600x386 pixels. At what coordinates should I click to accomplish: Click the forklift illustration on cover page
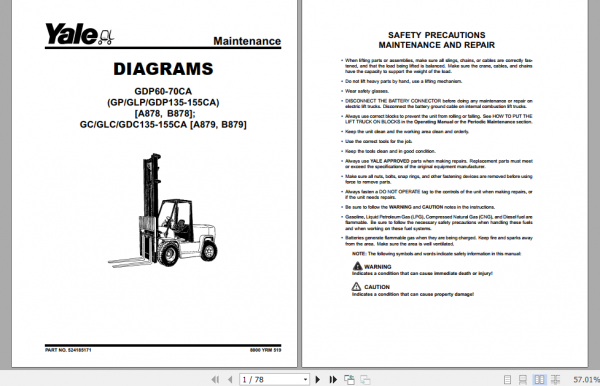click(x=163, y=210)
